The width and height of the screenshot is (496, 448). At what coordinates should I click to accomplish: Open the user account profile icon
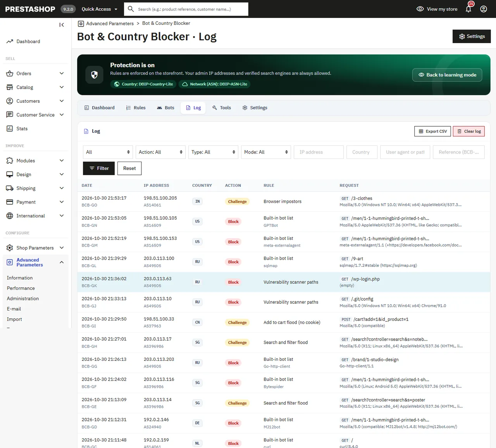pos(484,9)
